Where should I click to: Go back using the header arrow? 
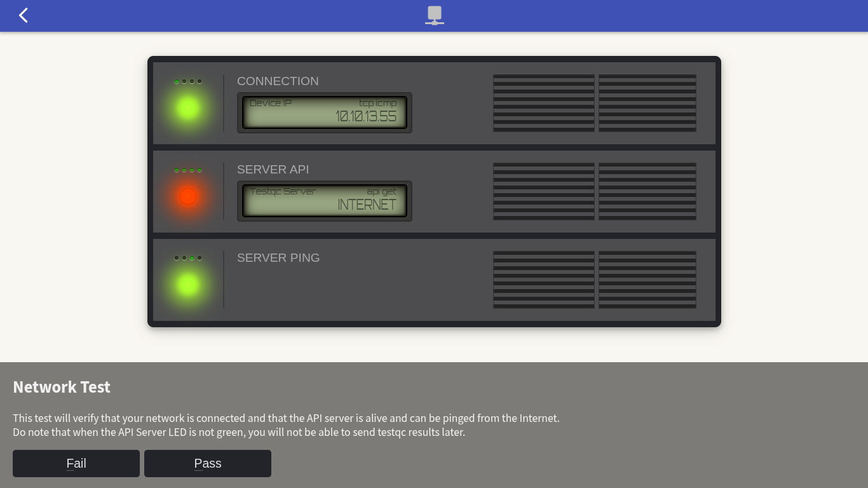point(24,15)
